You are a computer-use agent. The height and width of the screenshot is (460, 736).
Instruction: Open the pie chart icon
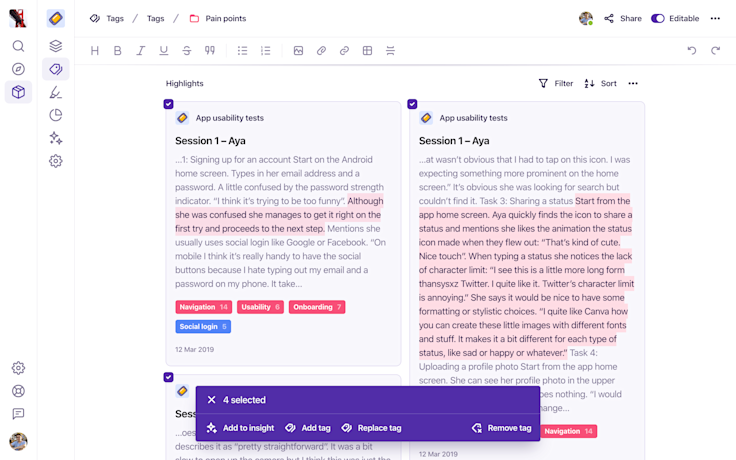coord(55,115)
